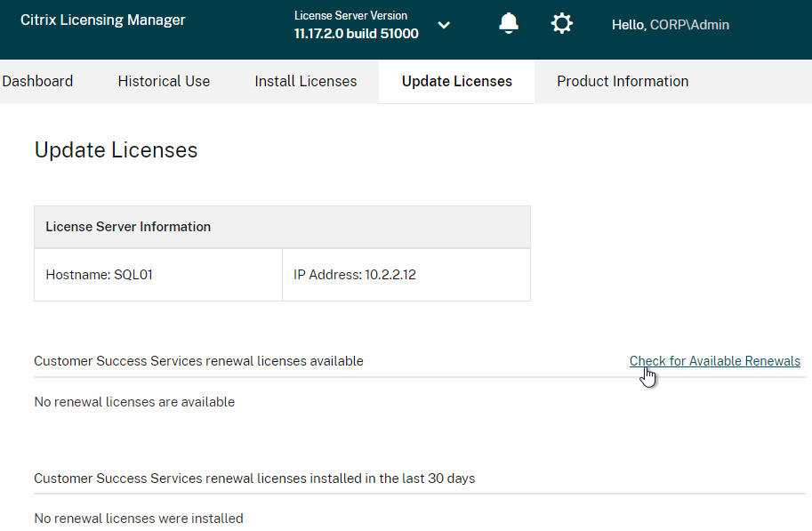
Task: Go to the Dashboard tab
Action: pos(37,81)
